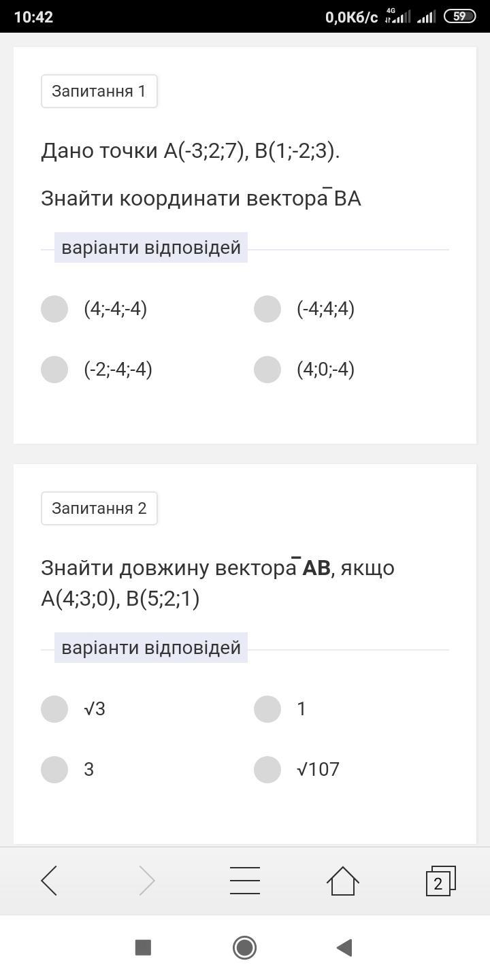This screenshot has height=980, width=490.
Task: Tap the browser back arrow
Action: click(49, 881)
